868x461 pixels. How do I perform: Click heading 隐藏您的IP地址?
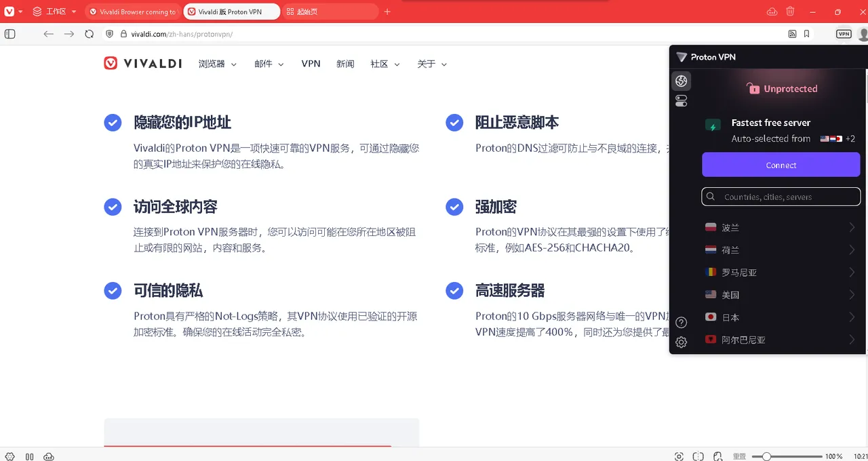182,122
